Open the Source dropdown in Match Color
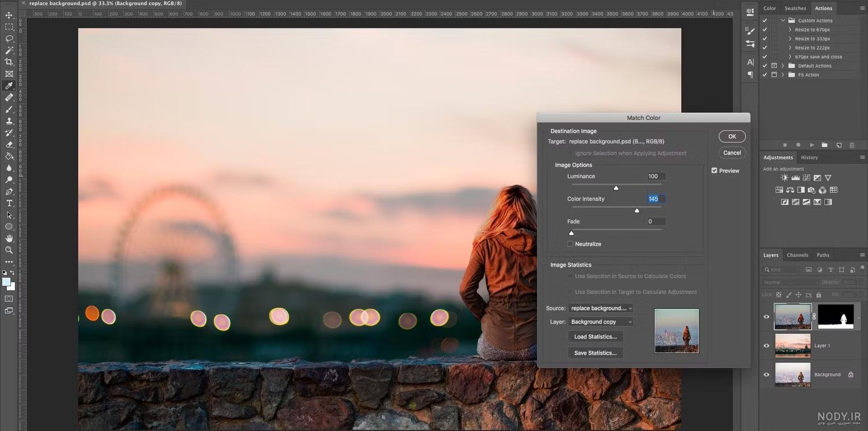 point(601,308)
